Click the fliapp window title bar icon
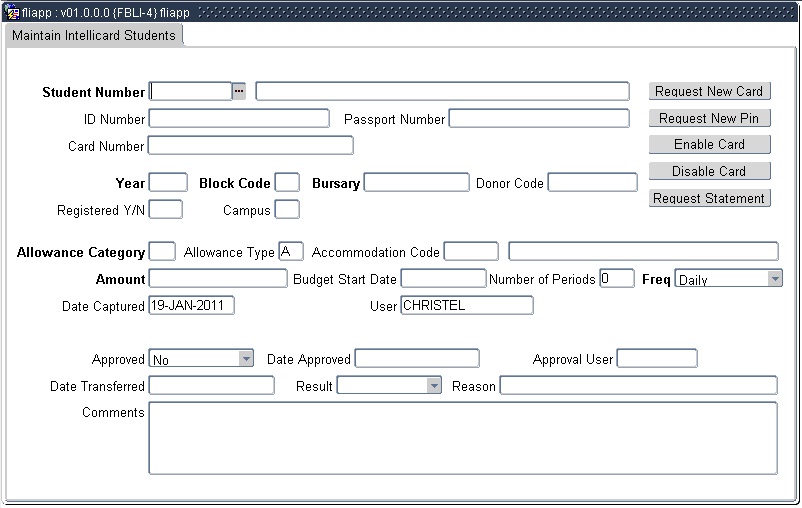This screenshot has height=508, width=802. tap(12, 13)
